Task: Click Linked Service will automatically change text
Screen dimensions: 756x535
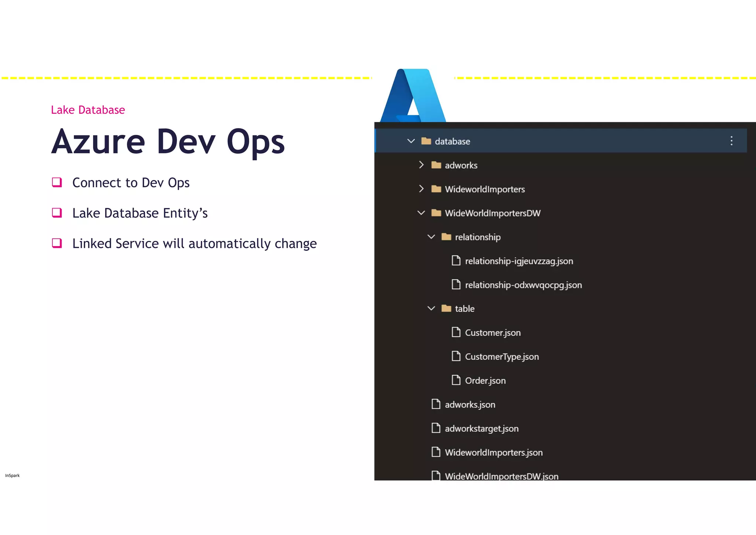Action: 195,244
